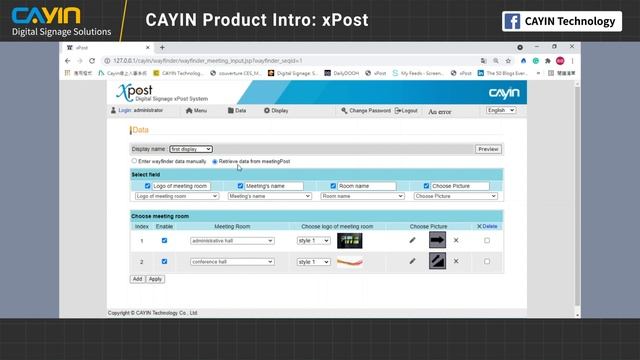
Task: Open language English dropdown
Action: point(501,110)
